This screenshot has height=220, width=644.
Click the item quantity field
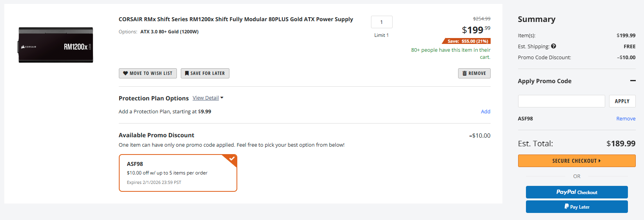tap(381, 22)
